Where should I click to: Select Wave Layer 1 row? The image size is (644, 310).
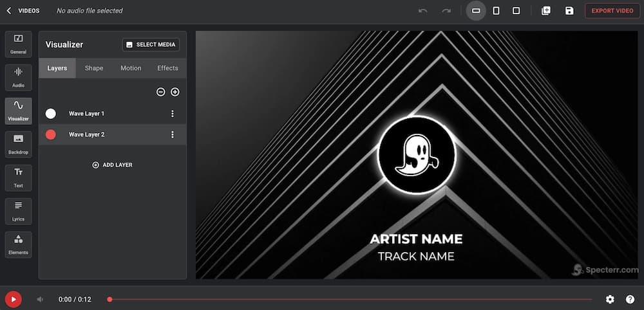click(113, 114)
